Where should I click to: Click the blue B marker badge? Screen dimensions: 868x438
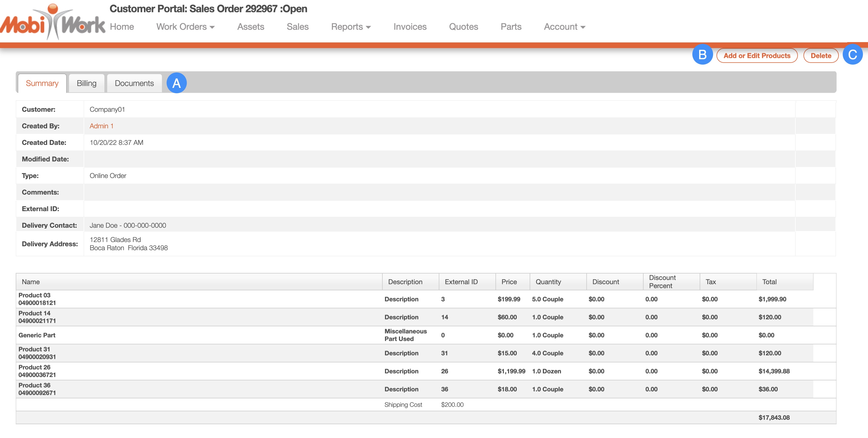702,54
